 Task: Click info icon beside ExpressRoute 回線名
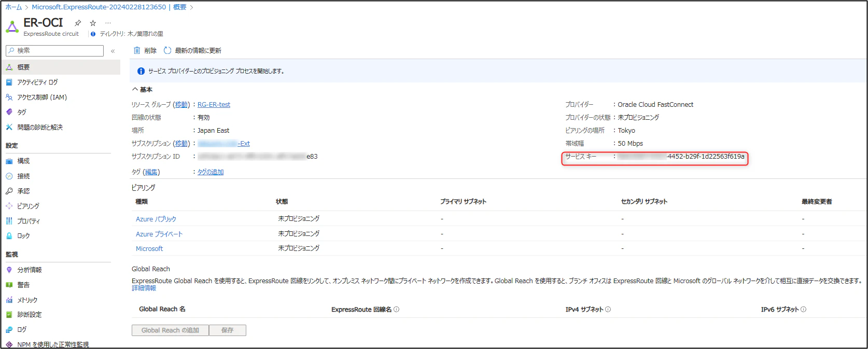[x=397, y=310]
